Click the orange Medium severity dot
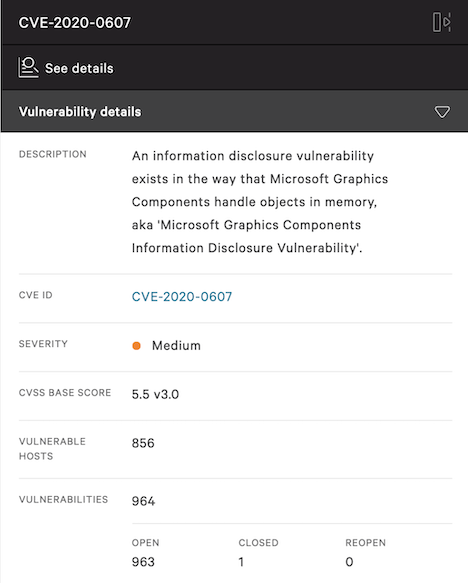468x583 pixels. (136, 346)
